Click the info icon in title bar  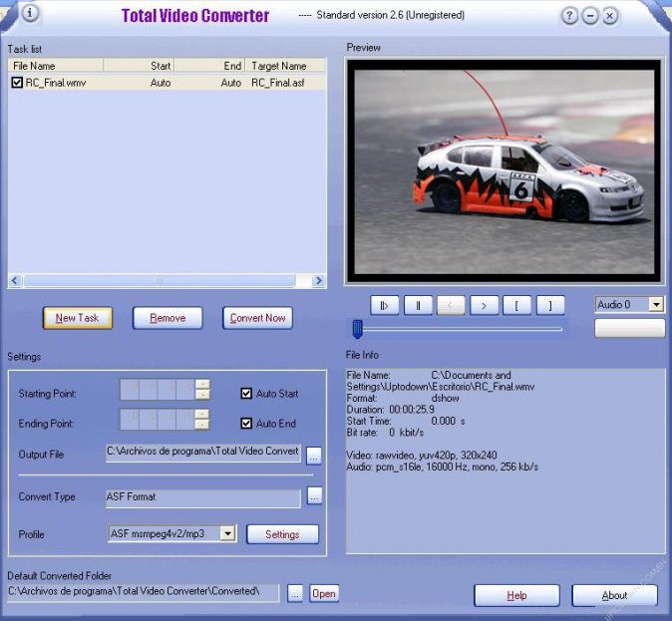click(x=30, y=13)
